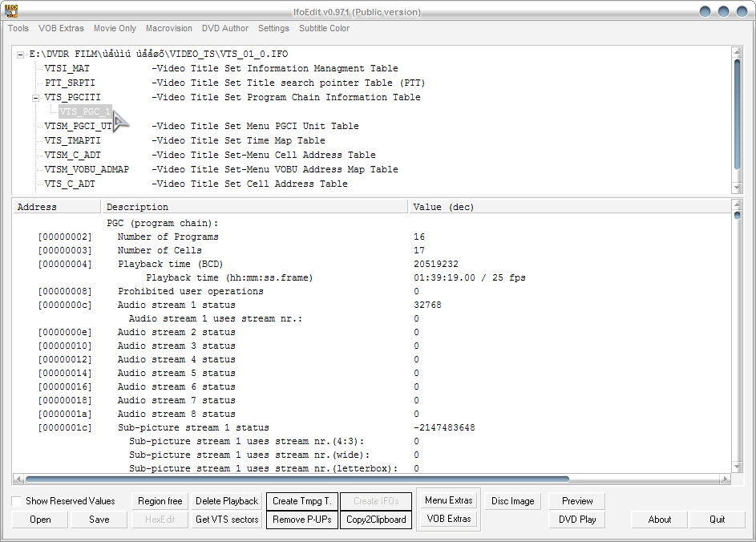The width and height of the screenshot is (756, 542).
Task: Select the PTT_SRPTI tree entry
Action: 70,83
